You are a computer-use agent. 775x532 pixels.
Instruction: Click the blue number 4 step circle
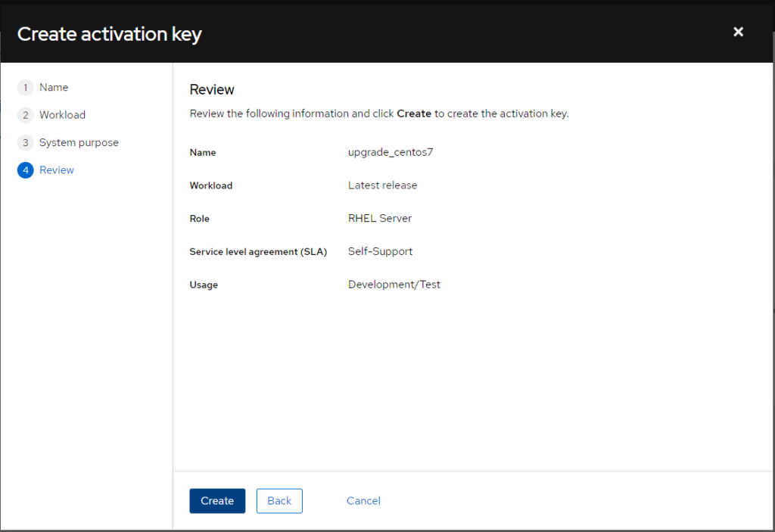point(25,170)
